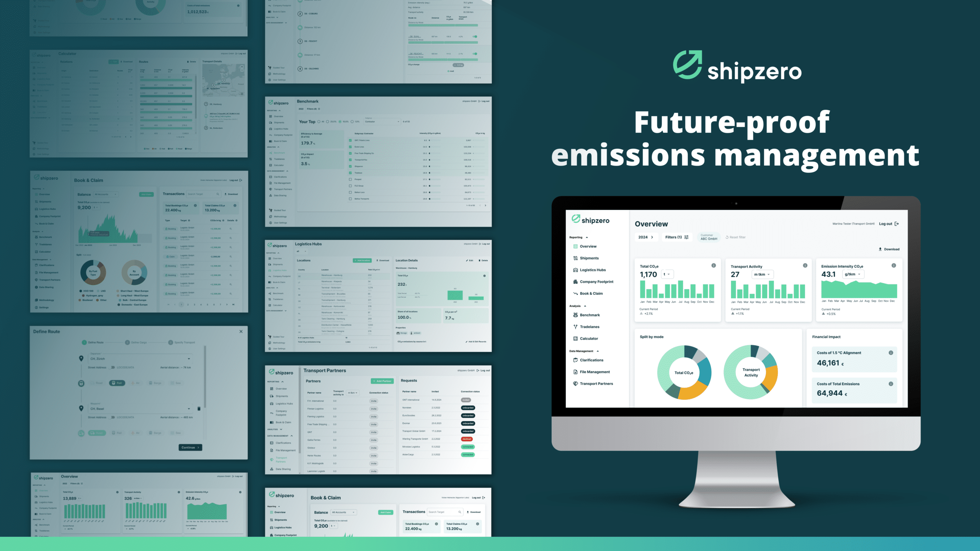Click the large shipzero logo above the headline
The height and width of the screenshot is (551, 980).
point(737,66)
